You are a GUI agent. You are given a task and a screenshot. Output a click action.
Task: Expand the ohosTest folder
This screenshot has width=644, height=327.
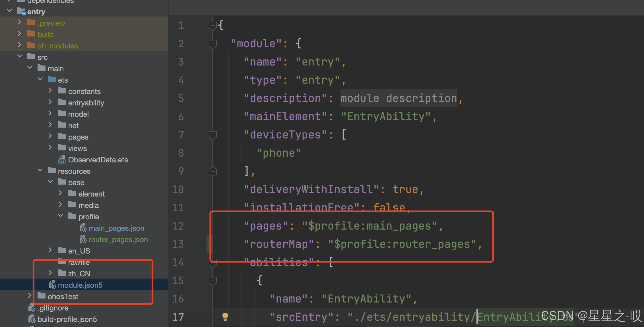click(30, 296)
